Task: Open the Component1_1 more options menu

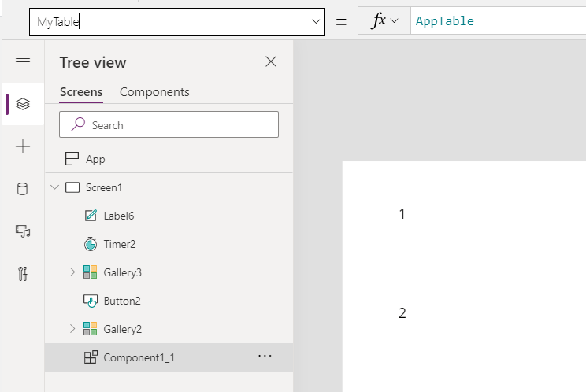Action: pyautogui.click(x=265, y=356)
